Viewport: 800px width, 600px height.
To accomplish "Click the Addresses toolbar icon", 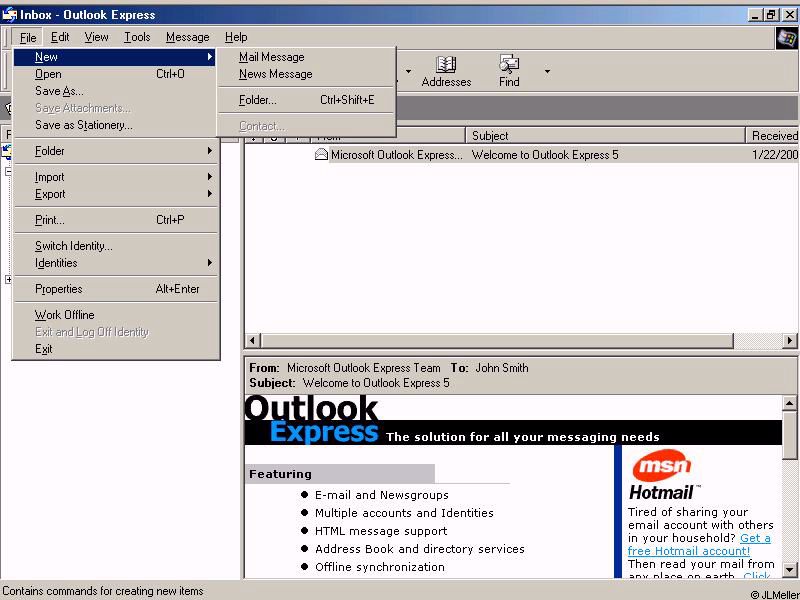I will (x=446, y=65).
